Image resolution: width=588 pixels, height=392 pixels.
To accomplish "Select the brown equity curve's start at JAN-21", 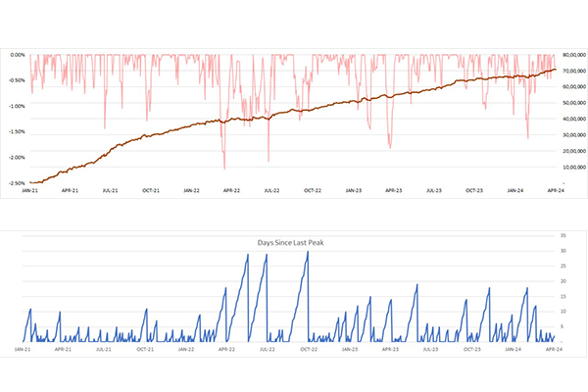I will [31, 182].
